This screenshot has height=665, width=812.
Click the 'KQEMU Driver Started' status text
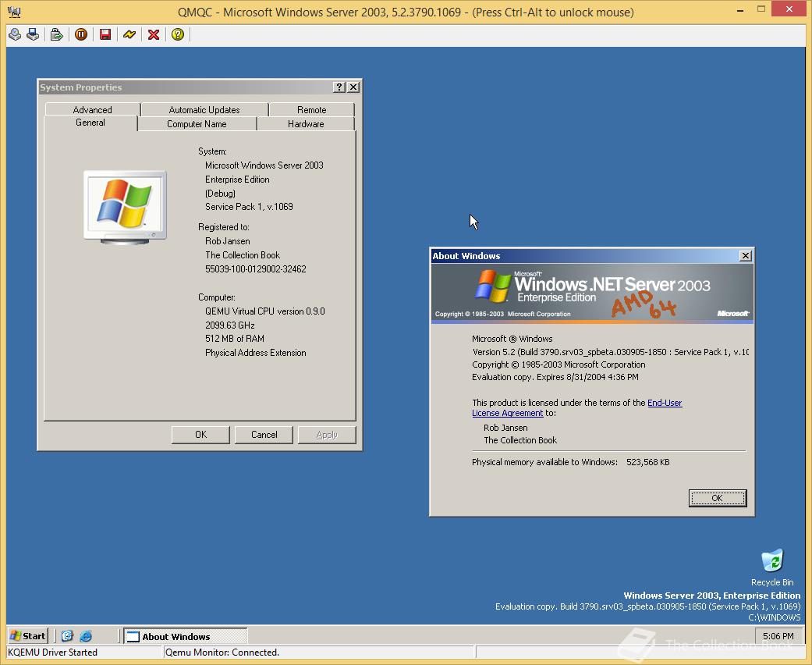click(52, 652)
